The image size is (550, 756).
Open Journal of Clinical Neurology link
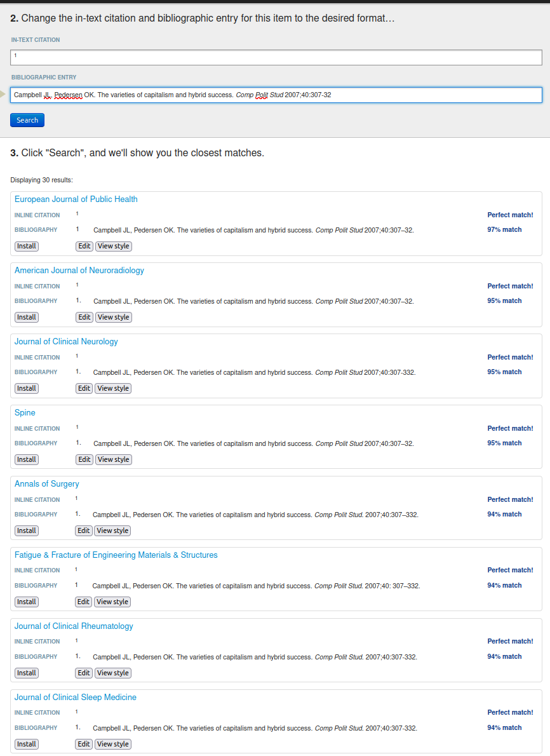66,341
